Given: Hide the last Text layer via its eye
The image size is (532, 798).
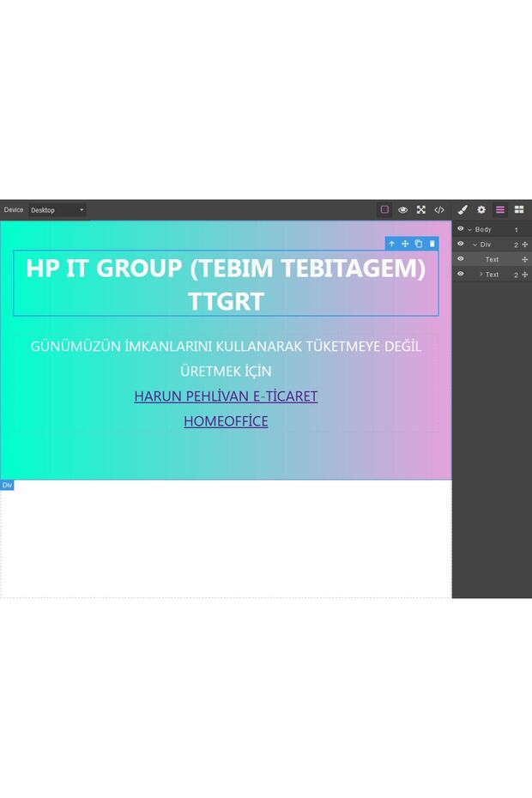Looking at the screenshot, I should [x=461, y=274].
